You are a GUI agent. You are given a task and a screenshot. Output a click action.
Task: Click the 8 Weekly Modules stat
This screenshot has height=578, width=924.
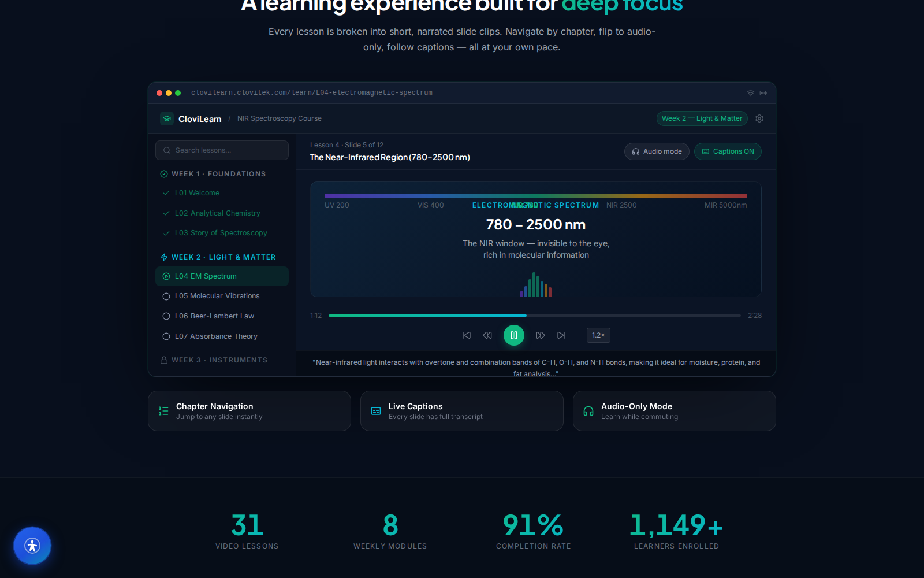pos(390,531)
